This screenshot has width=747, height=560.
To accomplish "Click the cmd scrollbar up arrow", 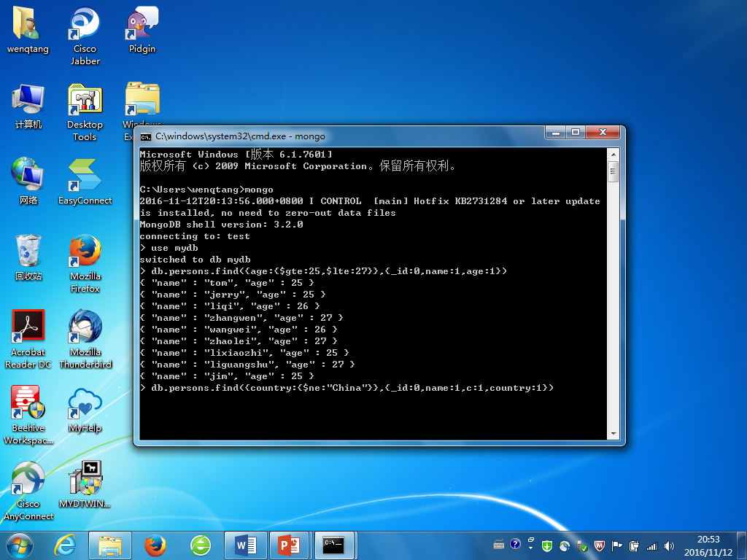I will (x=613, y=155).
